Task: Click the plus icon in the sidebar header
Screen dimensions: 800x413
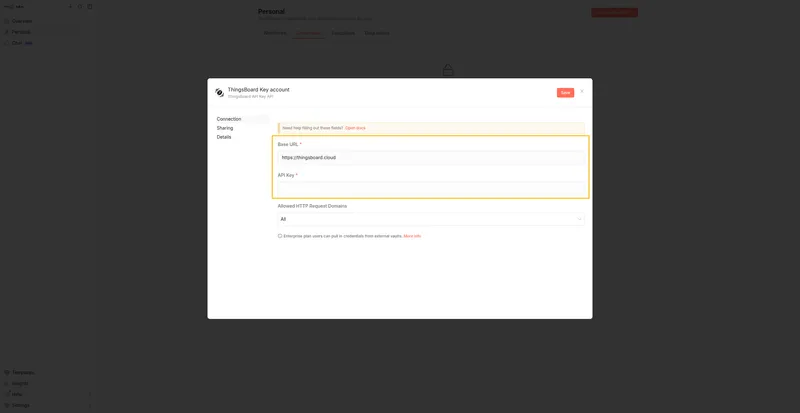Action: pyautogui.click(x=70, y=7)
